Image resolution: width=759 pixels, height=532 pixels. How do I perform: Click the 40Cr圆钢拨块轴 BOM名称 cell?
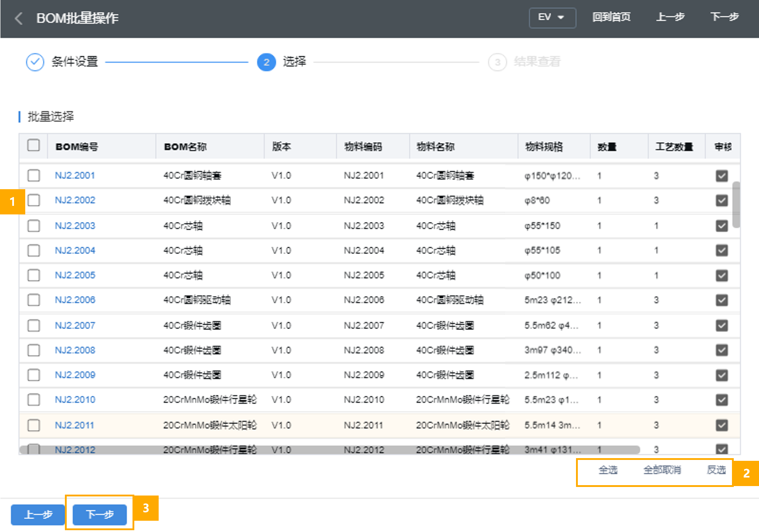(x=197, y=200)
